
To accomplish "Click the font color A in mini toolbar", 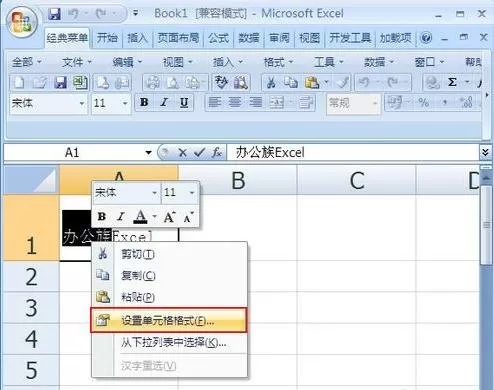I will click(x=140, y=217).
